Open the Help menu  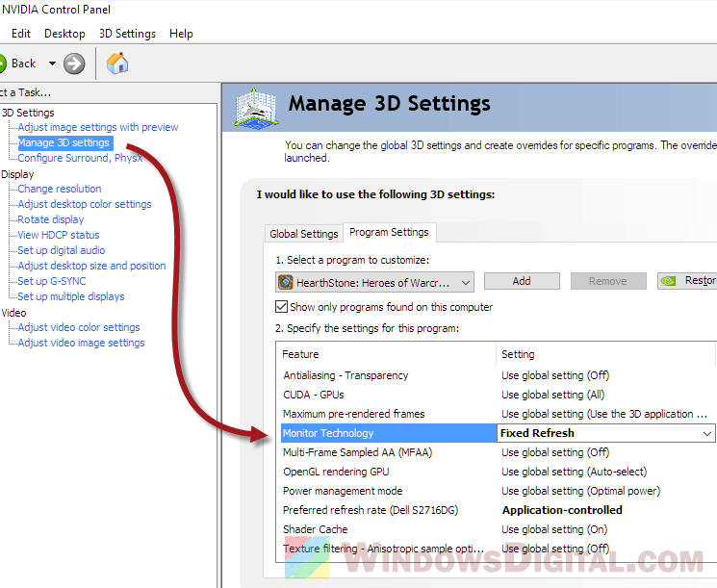coord(181,34)
